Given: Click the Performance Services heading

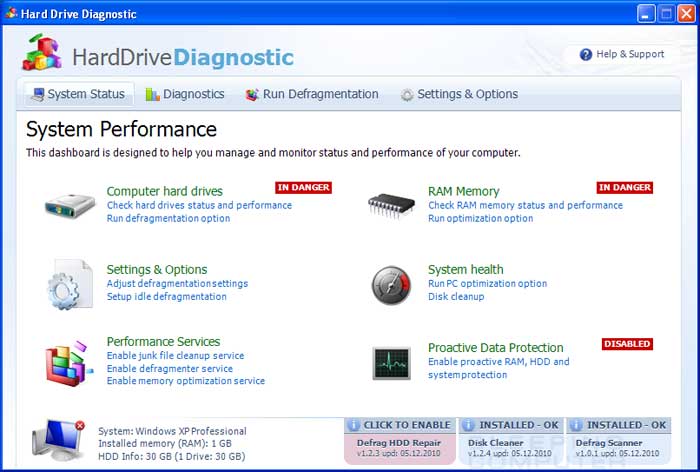Looking at the screenshot, I should tap(163, 342).
